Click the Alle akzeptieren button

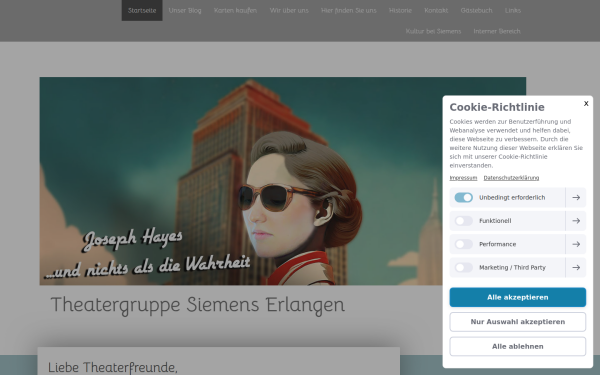(517, 297)
